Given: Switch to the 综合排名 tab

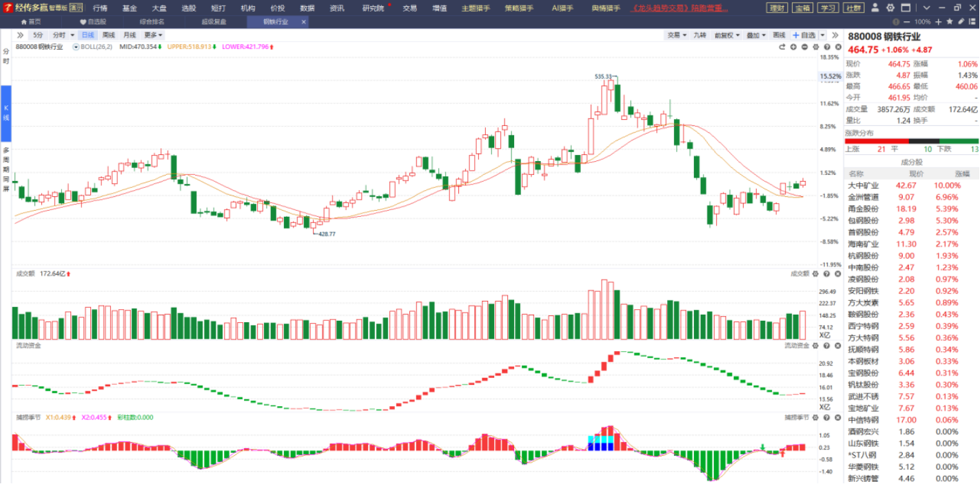Looking at the screenshot, I should coord(151,21).
